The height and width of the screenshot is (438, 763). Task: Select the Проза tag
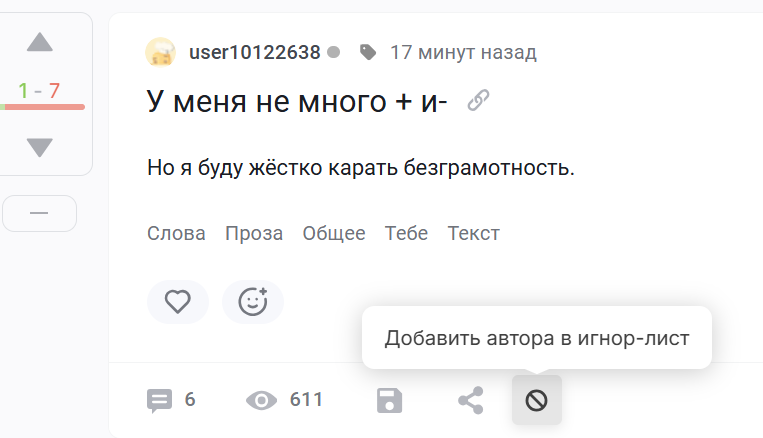[254, 234]
